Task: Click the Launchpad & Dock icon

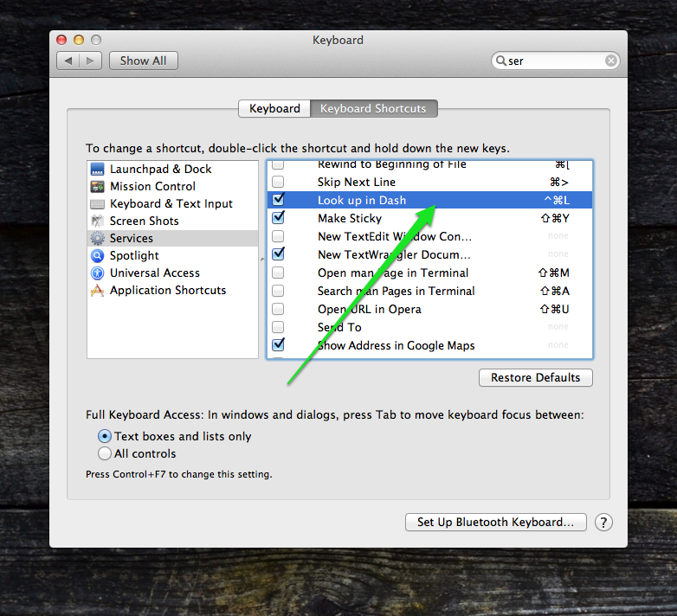Action: click(97, 170)
